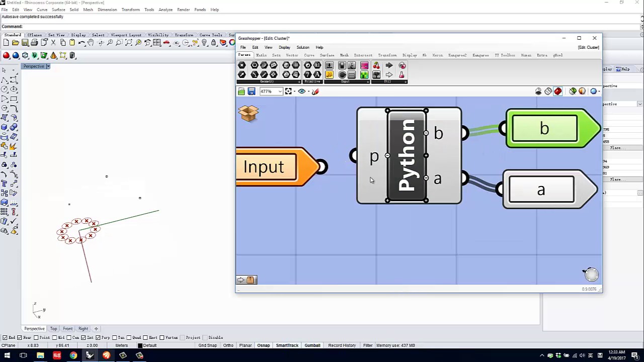
Task: Click the Filter button in the status bar
Action: coord(368,345)
